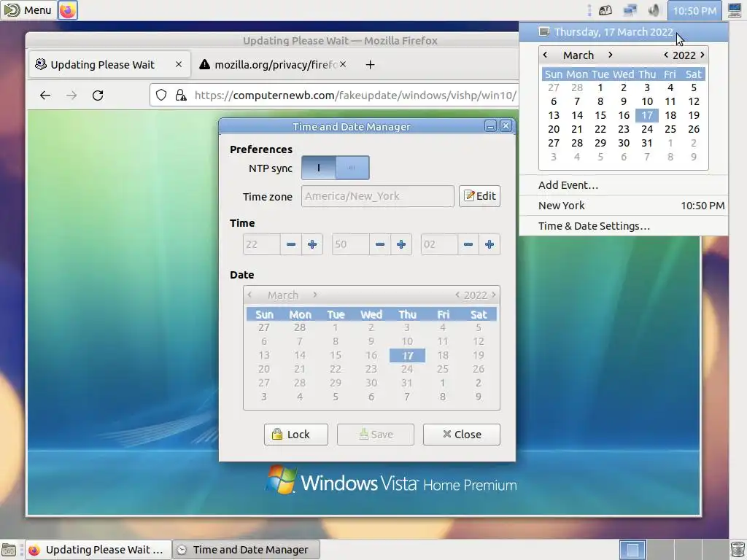The image size is (747, 560).
Task: Select day 31 in clock popup calendar
Action: (647, 143)
